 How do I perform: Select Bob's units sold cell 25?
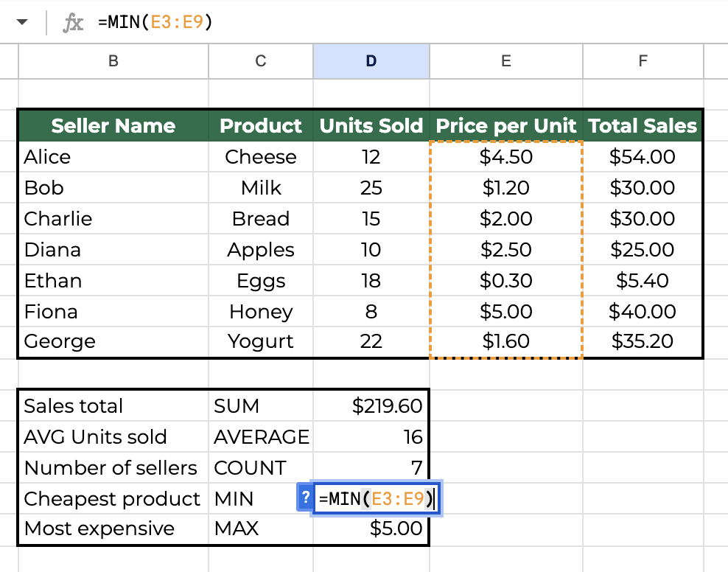click(371, 188)
